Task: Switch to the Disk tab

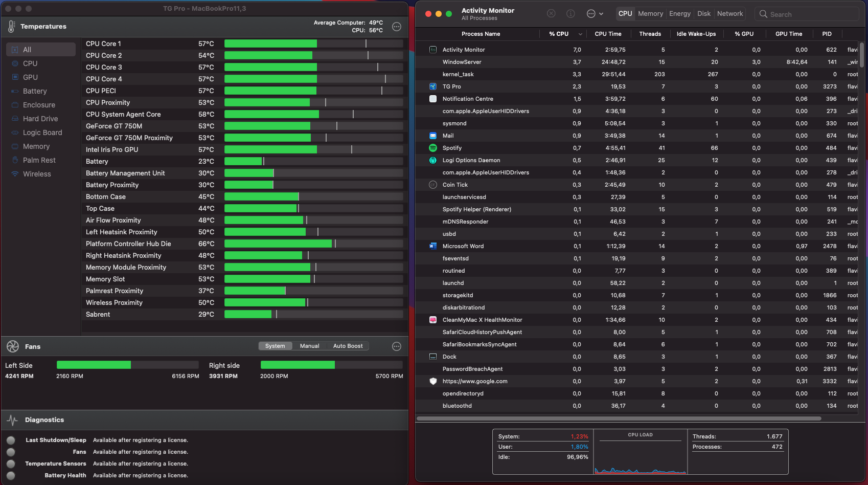Action: point(704,14)
